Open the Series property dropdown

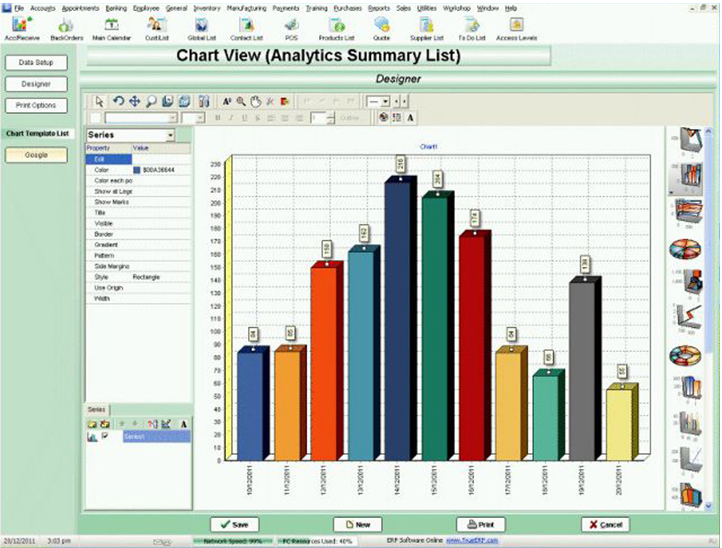click(x=171, y=134)
